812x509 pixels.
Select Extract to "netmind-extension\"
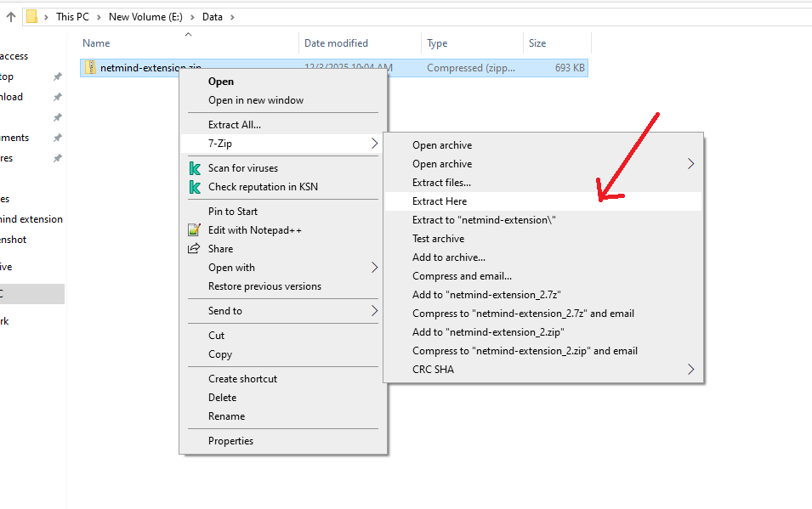point(484,220)
